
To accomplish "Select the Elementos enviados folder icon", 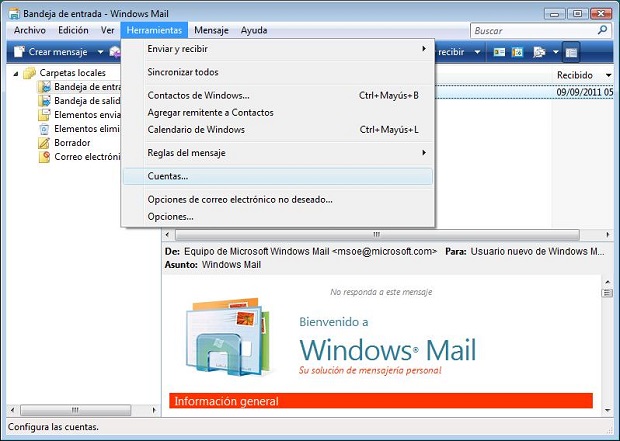I will click(x=44, y=115).
